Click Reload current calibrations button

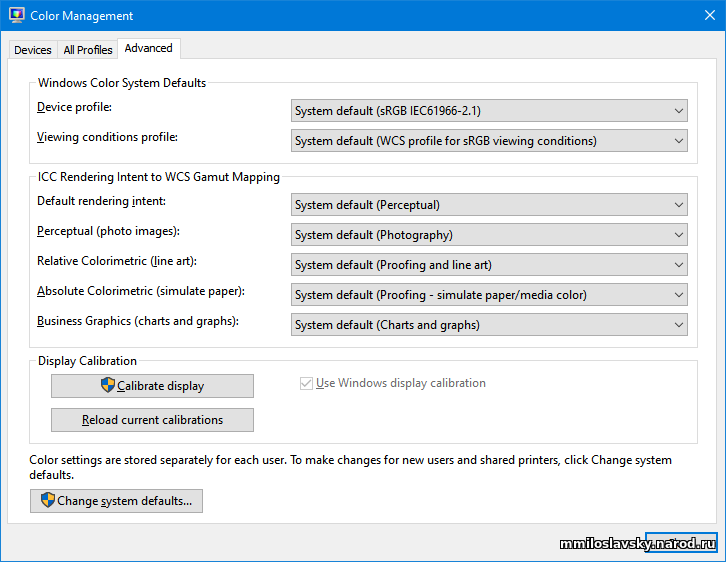[x=152, y=420]
